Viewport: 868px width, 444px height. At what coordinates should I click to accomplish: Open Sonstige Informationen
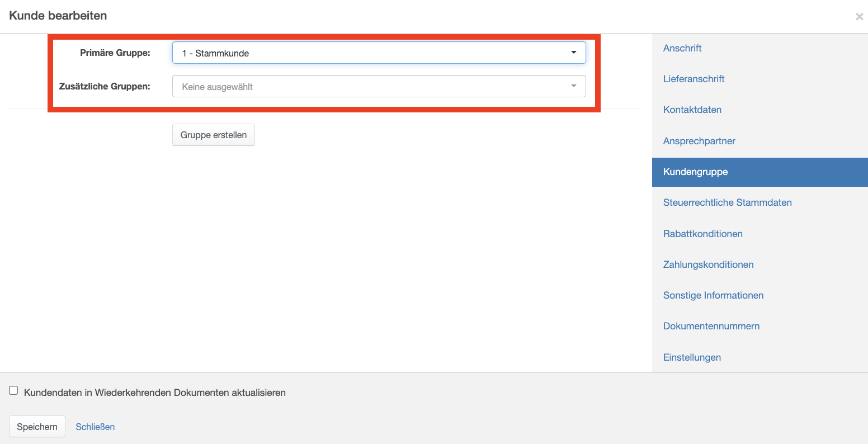pos(713,295)
